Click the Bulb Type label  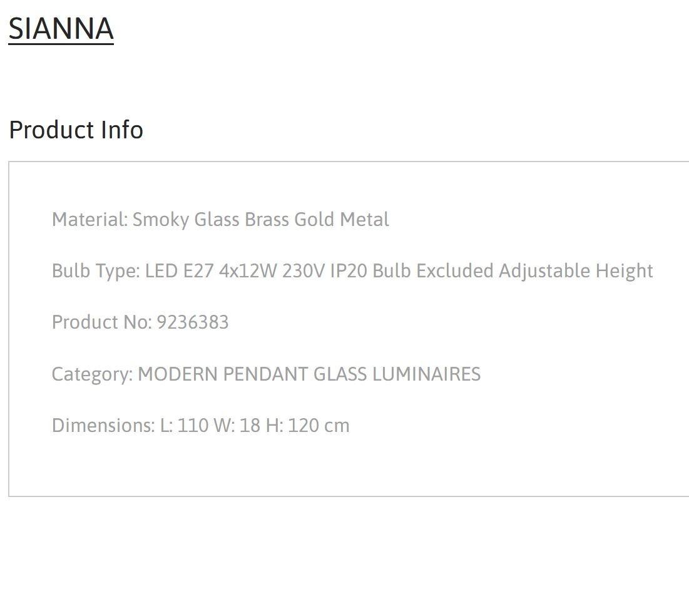[x=96, y=271]
